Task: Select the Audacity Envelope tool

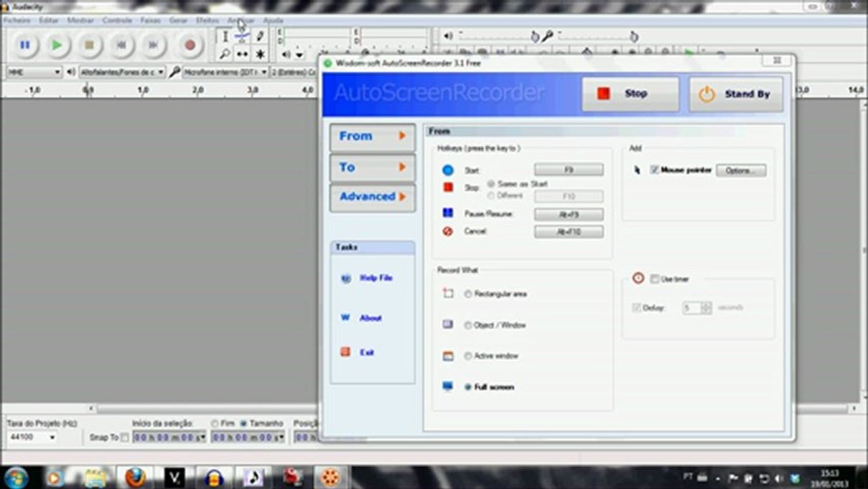Action: pos(242,37)
